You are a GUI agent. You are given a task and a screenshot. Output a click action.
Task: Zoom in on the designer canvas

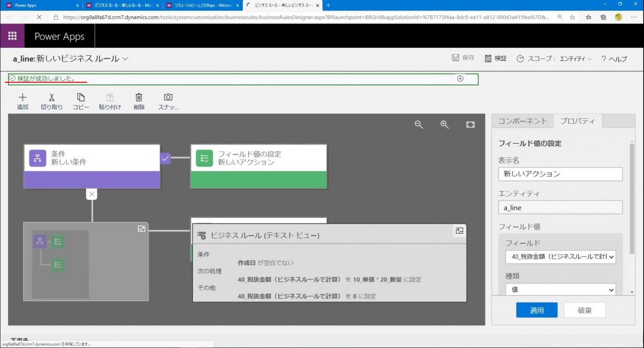pos(445,124)
